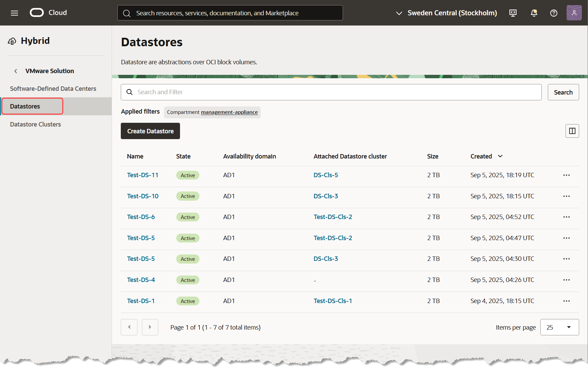Open the Test-DS-10 datastore link
588x367 pixels.
[143, 196]
